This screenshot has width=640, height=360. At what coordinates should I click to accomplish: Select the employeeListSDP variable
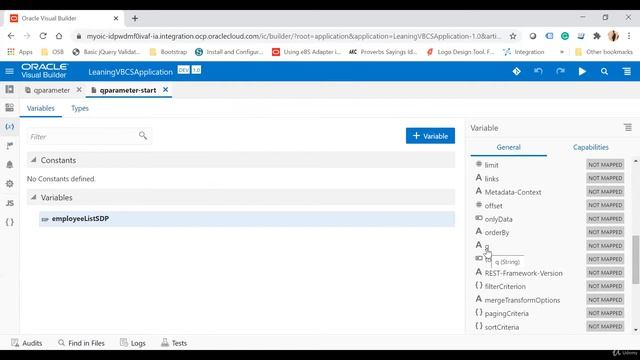click(x=247, y=219)
